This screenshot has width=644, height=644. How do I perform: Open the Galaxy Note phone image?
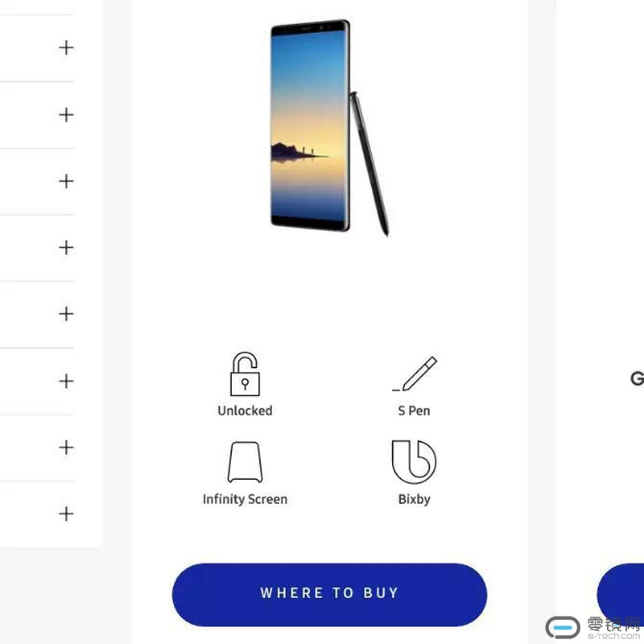click(x=311, y=126)
